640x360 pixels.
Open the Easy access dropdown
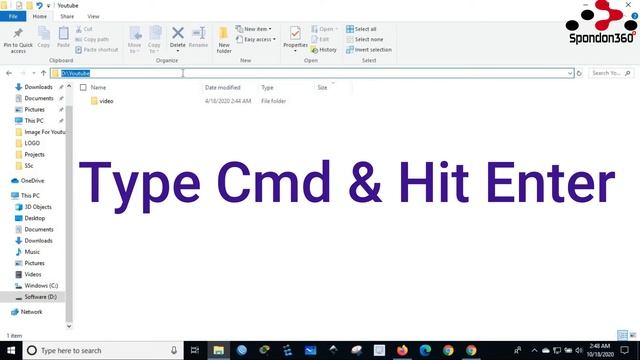(256, 39)
